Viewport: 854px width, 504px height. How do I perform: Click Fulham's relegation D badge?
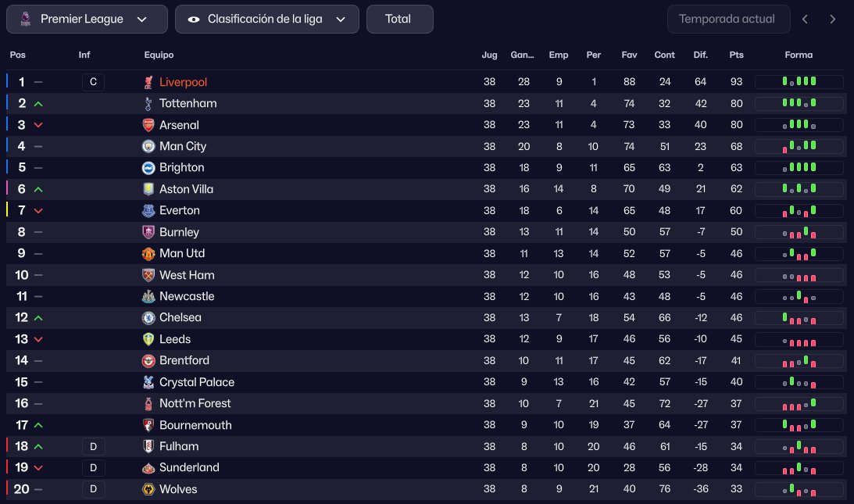[x=93, y=446]
